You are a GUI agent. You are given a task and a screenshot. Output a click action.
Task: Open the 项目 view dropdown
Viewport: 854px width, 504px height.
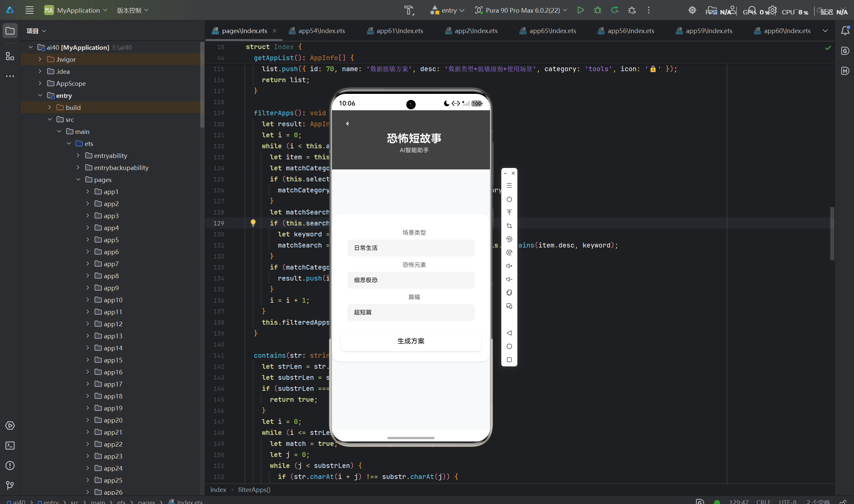(x=36, y=31)
